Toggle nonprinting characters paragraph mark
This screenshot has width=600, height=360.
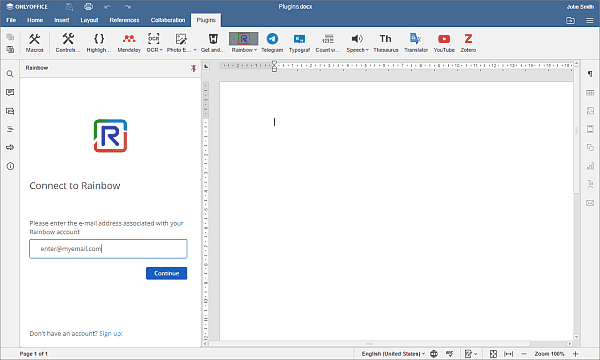click(x=590, y=74)
